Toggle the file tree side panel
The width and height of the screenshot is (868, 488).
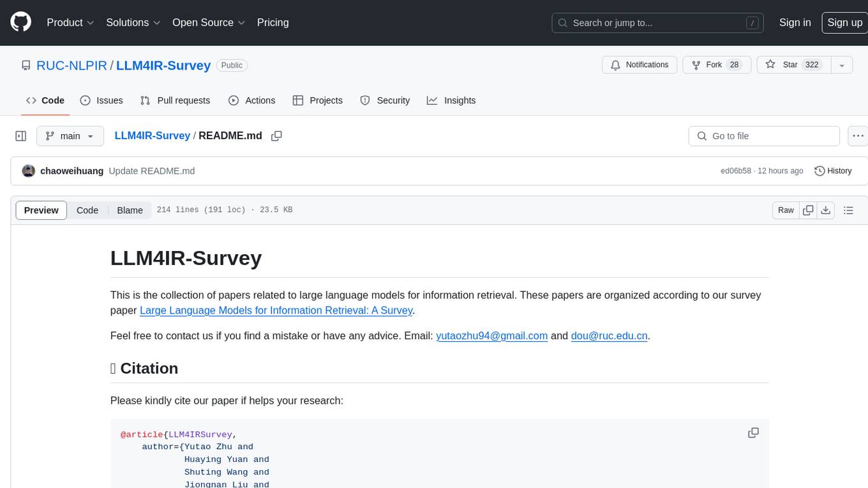click(x=21, y=136)
